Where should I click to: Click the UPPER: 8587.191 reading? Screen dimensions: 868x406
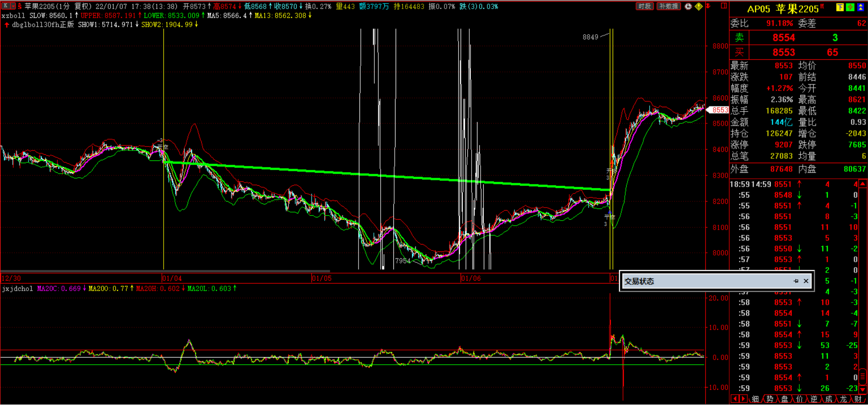(x=108, y=16)
